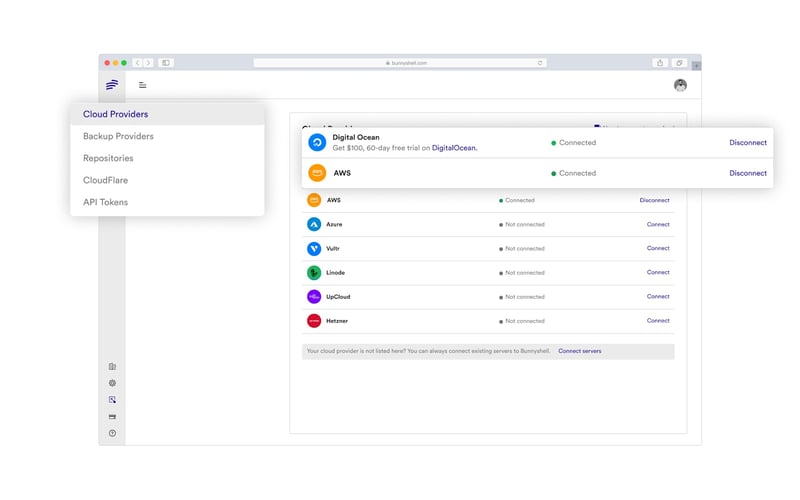Disconnect the Digital Ocean provider
Image resolution: width=800 pixels, height=500 pixels.
(x=748, y=143)
